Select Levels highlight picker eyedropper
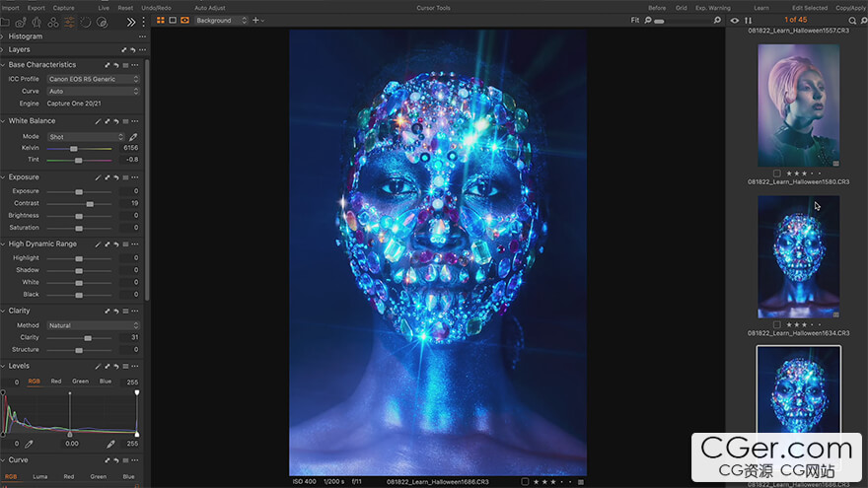The image size is (868, 488). 110,444
